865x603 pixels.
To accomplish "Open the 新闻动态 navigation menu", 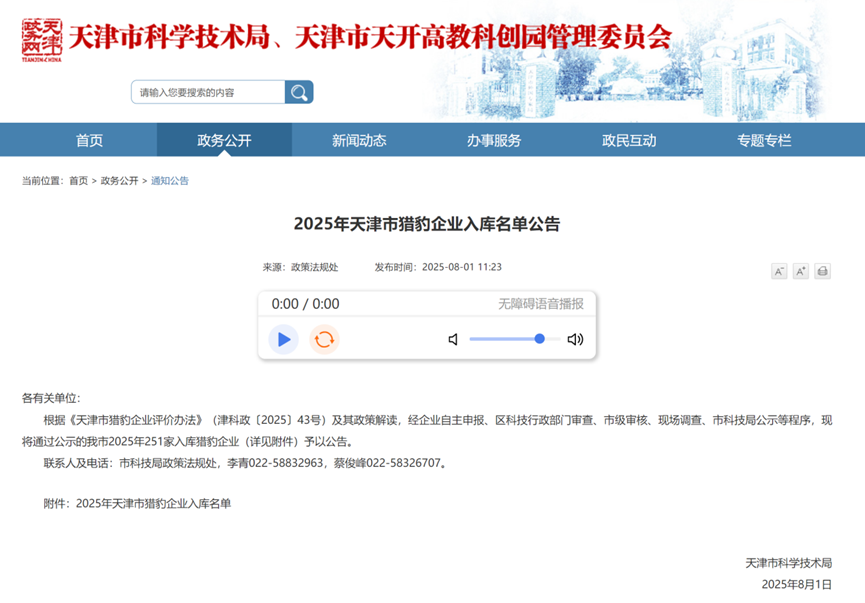I will click(x=356, y=140).
